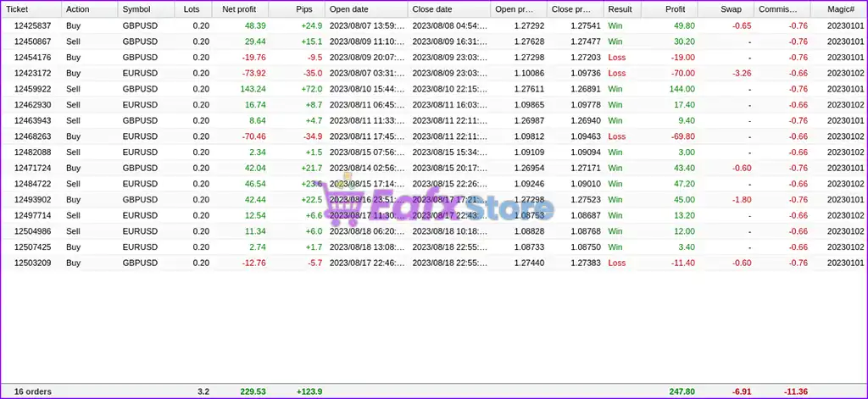Select ticket 12484722 row

434,184
